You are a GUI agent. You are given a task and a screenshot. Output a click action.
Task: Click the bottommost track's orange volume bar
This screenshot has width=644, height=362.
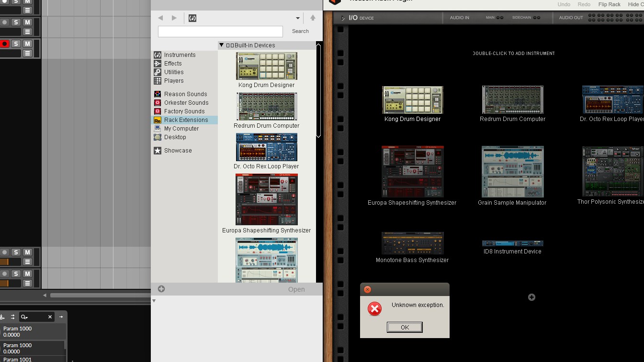(x=4, y=284)
